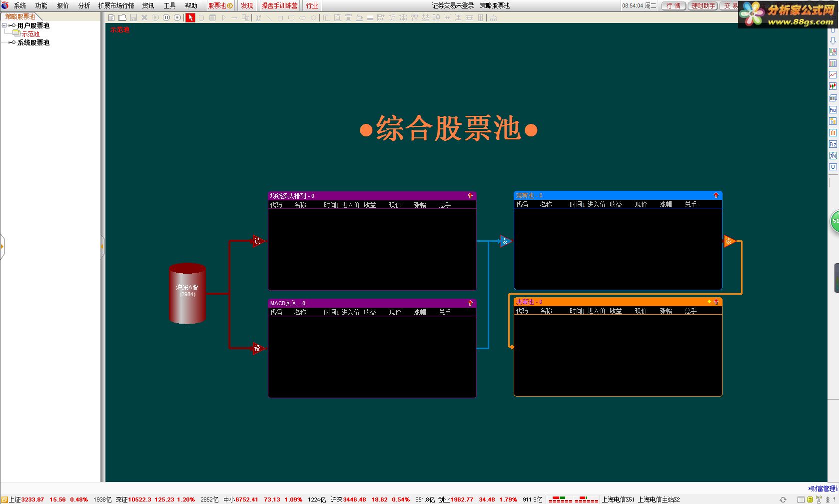Select 系统股票池 in the tree
839x504 pixels.
[33, 42]
